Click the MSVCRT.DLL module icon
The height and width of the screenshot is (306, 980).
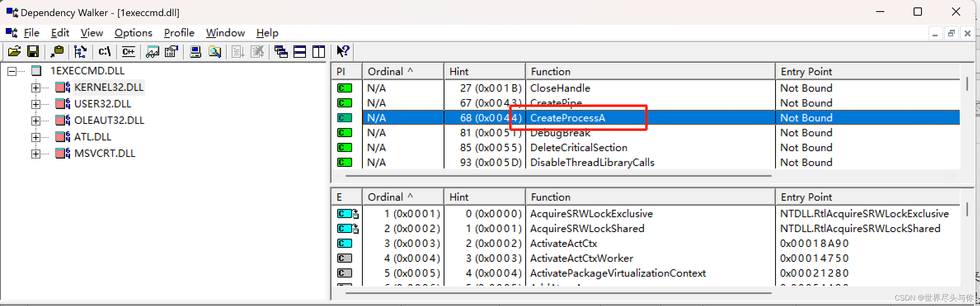click(x=63, y=153)
